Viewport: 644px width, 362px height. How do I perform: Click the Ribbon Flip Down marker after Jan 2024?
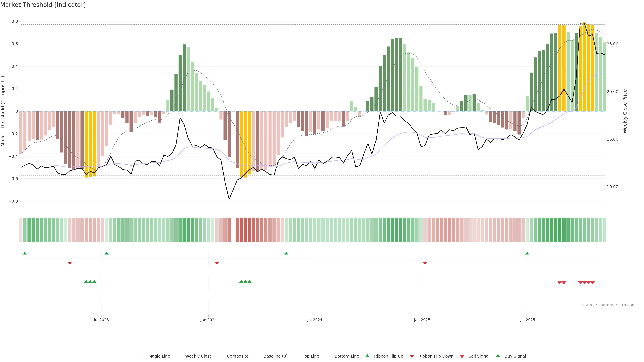click(217, 263)
